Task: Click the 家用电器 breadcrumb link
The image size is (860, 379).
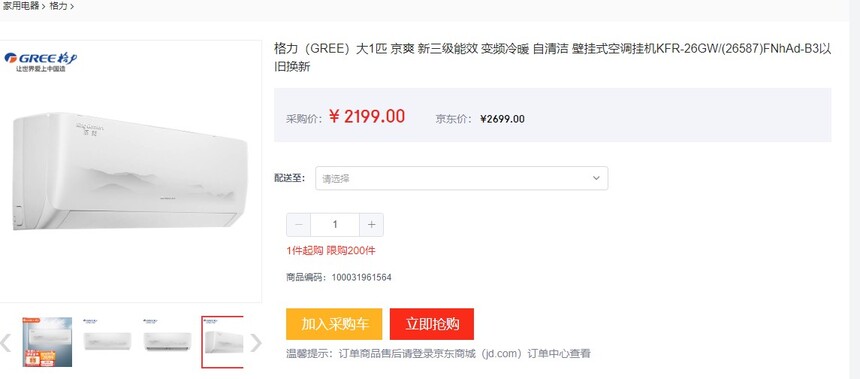Action: coord(21,7)
